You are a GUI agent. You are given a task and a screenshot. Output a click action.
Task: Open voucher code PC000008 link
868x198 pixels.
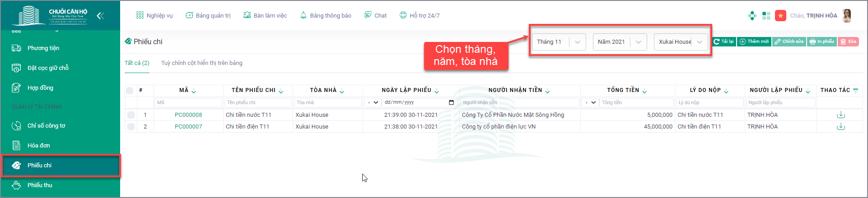click(188, 115)
